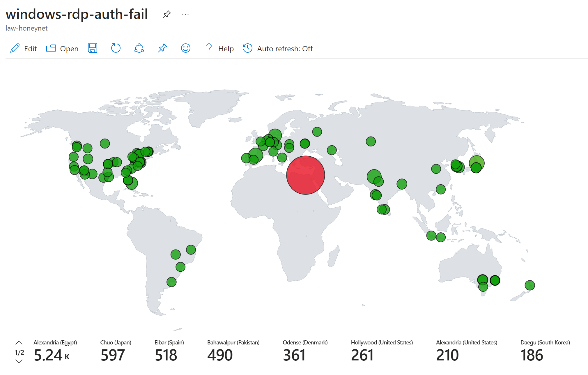Click the Edit pencil icon
The height and width of the screenshot is (375, 588).
[x=15, y=48]
